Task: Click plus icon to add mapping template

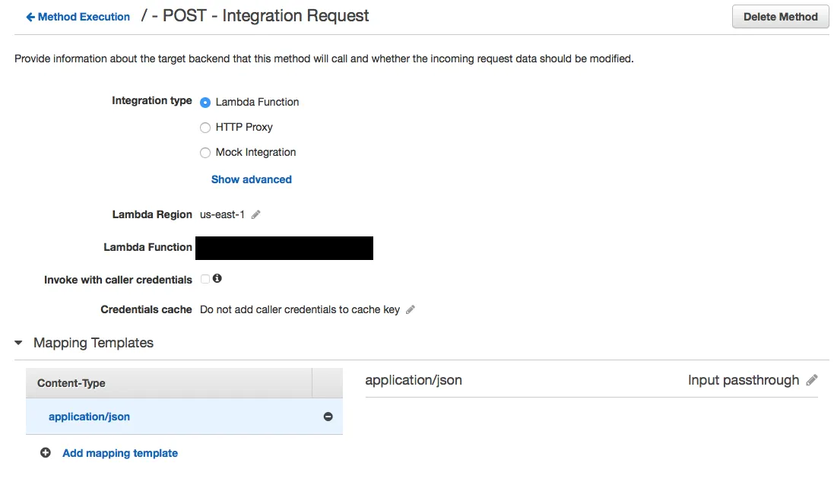Action: [x=46, y=453]
